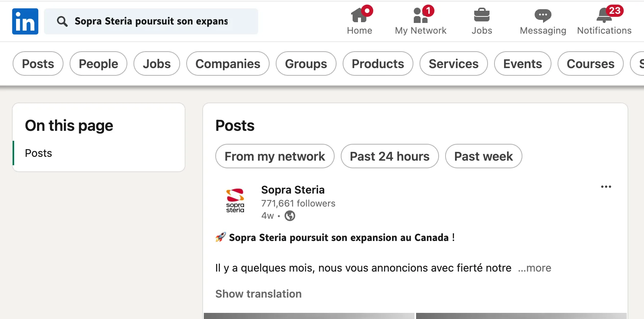Filter results by Events
This screenshot has height=319, width=644.
coord(522,63)
